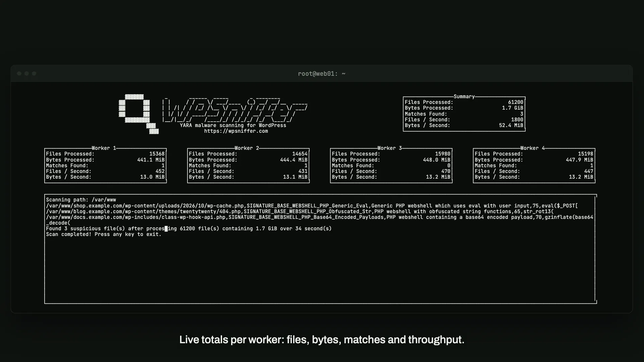
Task: Click Worker 3 files processed value 15980
Action: pos(443,154)
